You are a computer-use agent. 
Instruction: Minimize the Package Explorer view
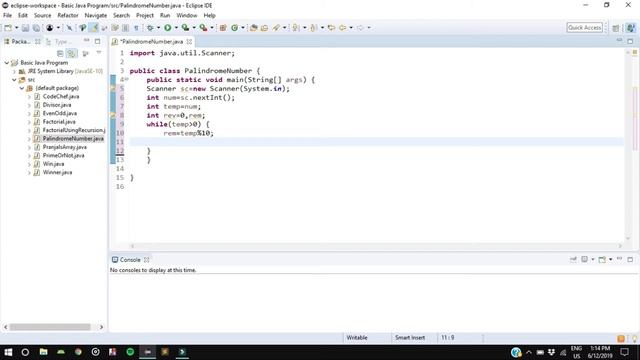point(87,41)
